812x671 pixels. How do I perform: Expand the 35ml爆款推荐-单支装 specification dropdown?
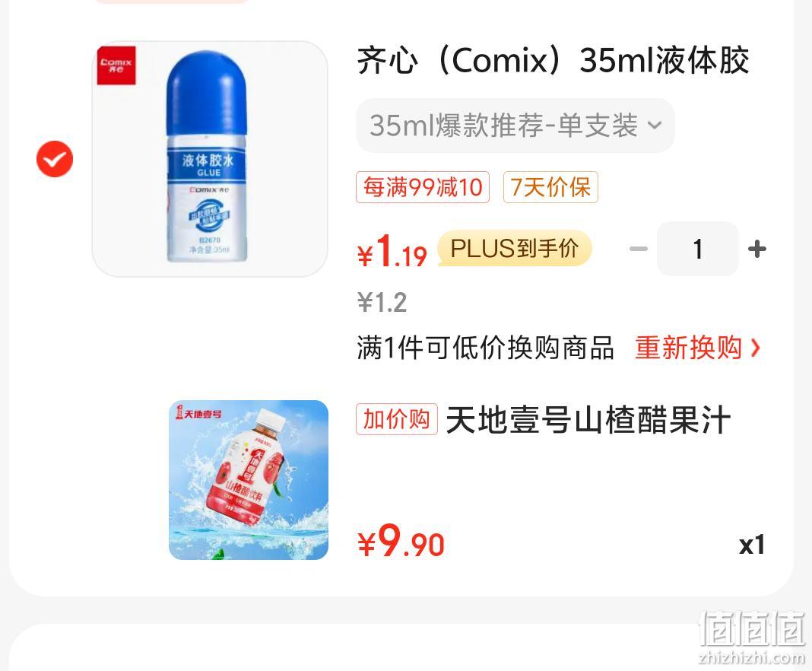[x=515, y=126]
